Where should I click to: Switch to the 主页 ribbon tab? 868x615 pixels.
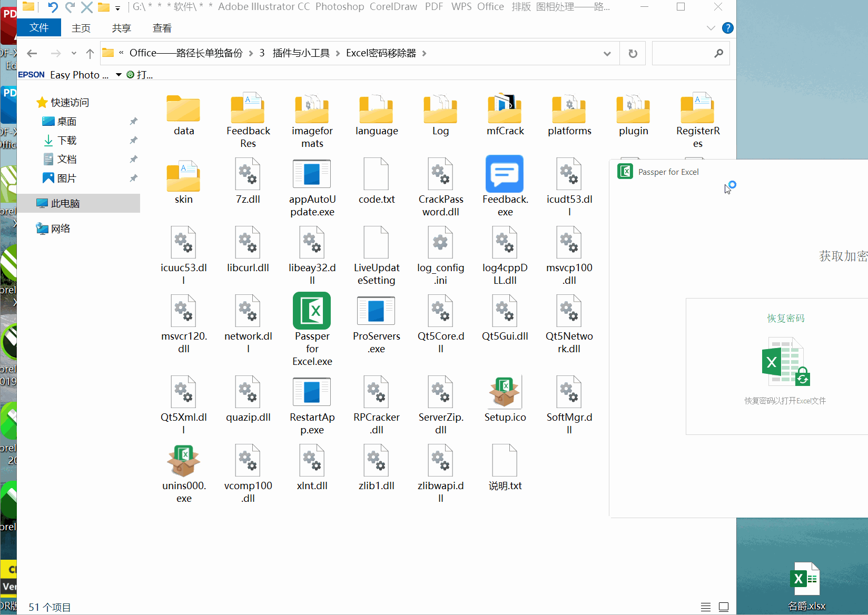point(81,28)
